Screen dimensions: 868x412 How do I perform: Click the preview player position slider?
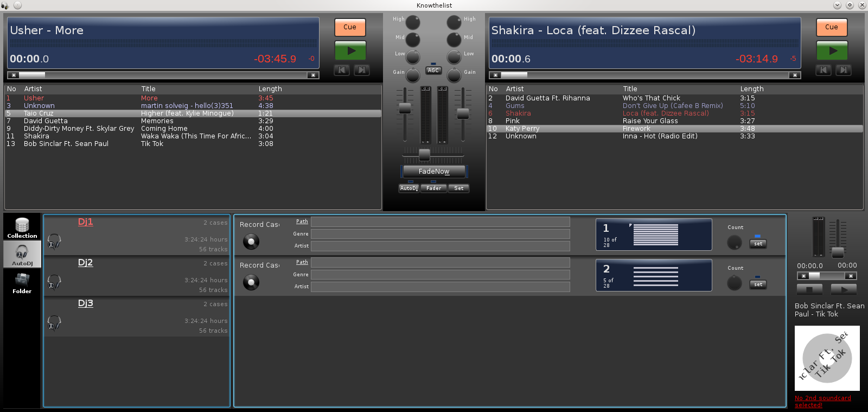(827, 276)
